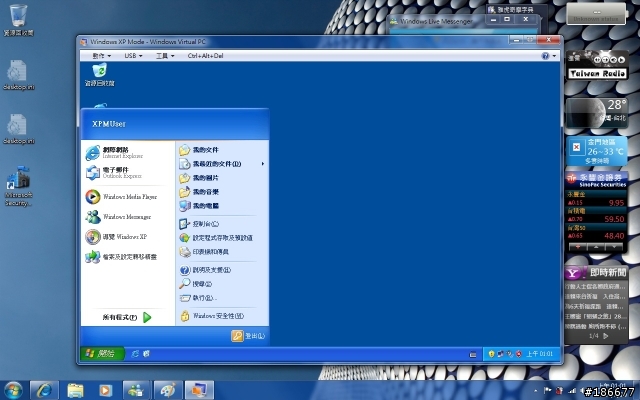Open the Tools (工具) menu
640x400 pixels.
tap(165, 56)
